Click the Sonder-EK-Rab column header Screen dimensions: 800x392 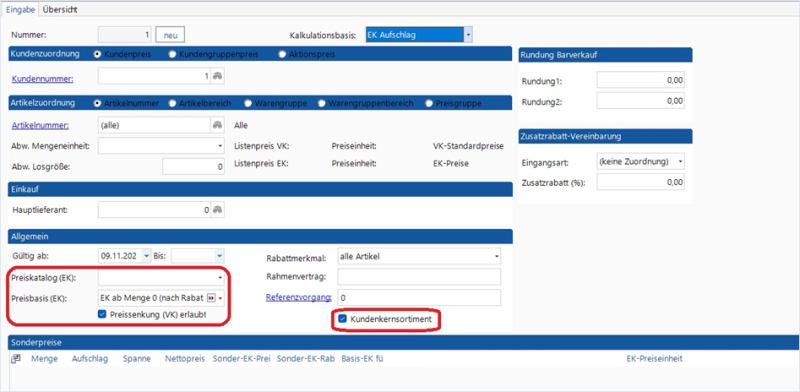coord(306,359)
